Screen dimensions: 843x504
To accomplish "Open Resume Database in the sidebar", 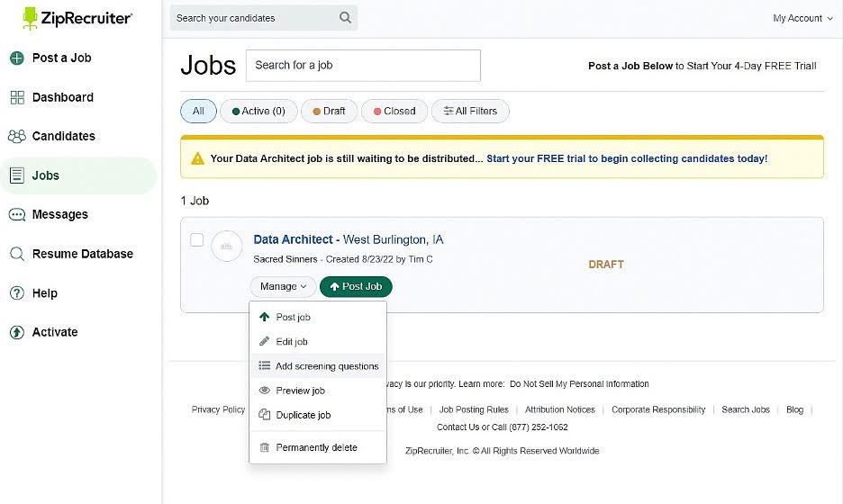I will (82, 254).
